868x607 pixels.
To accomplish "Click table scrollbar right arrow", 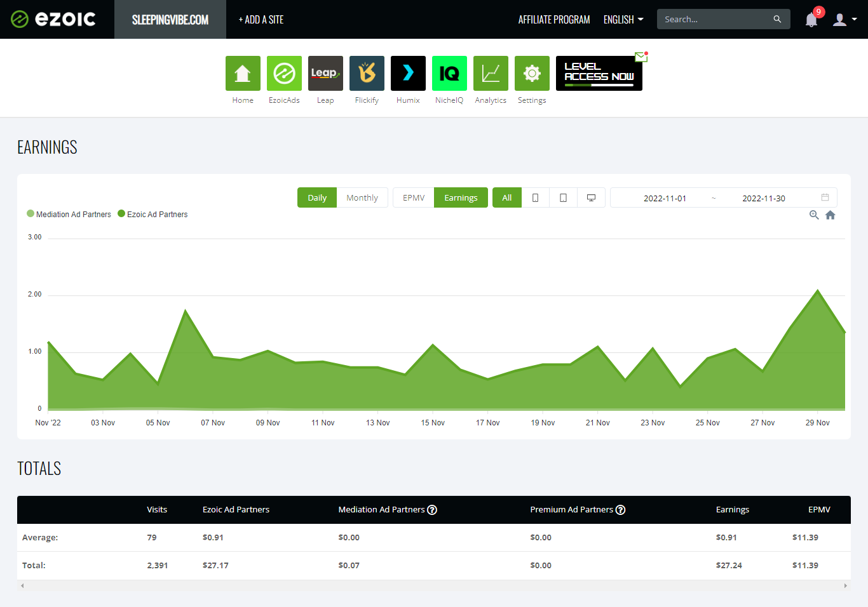I will point(845,585).
